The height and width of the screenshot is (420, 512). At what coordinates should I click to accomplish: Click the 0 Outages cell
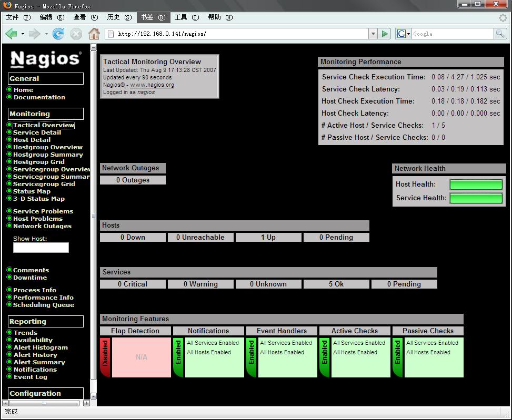tap(133, 180)
